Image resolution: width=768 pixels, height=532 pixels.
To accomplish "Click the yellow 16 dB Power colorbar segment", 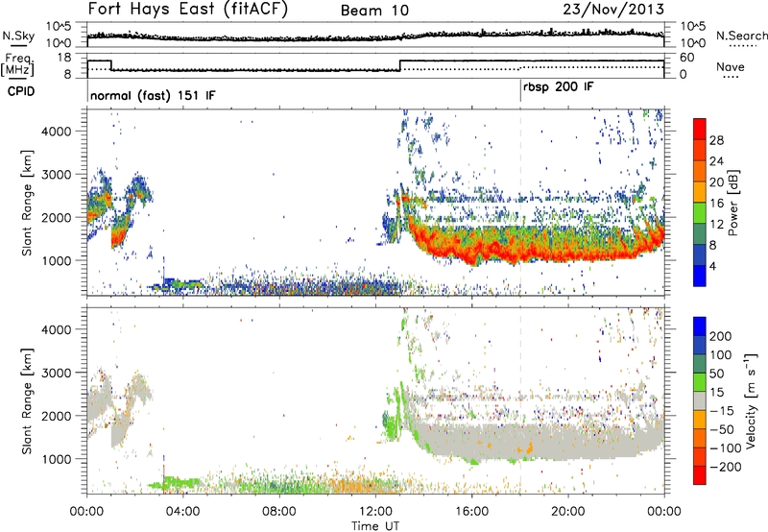I will [x=700, y=192].
